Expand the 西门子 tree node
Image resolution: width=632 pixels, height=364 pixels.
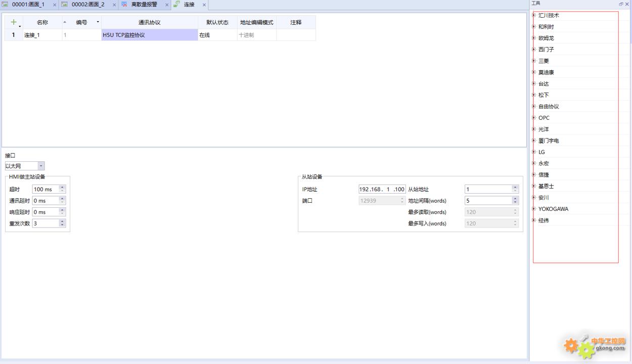534,50
